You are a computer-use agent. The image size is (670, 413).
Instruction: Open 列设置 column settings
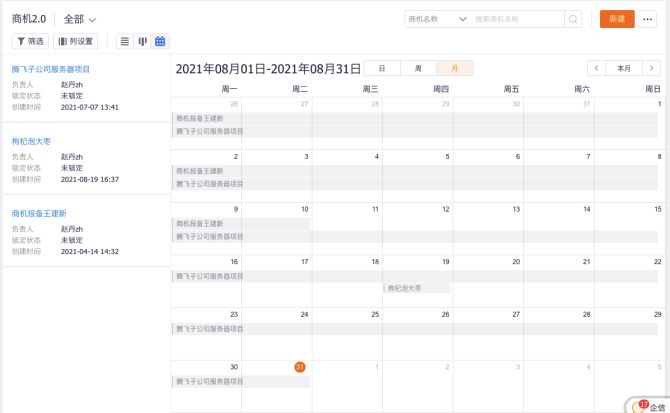coord(76,41)
